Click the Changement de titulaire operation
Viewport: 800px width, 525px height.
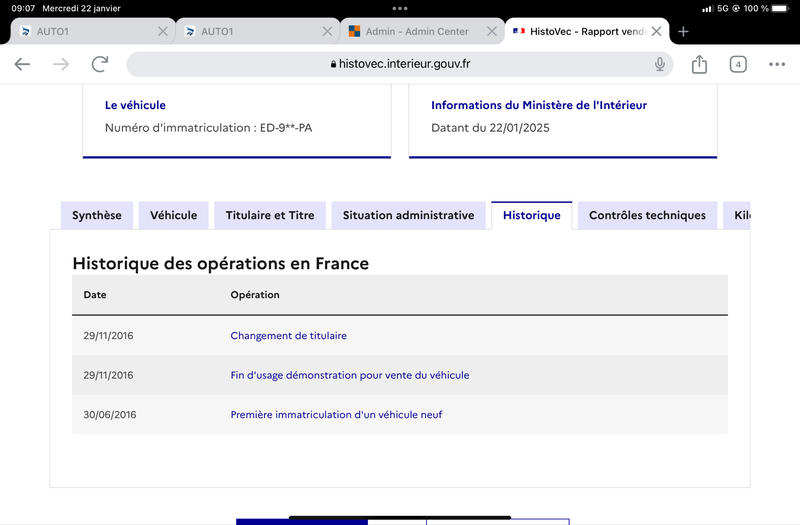tap(289, 336)
